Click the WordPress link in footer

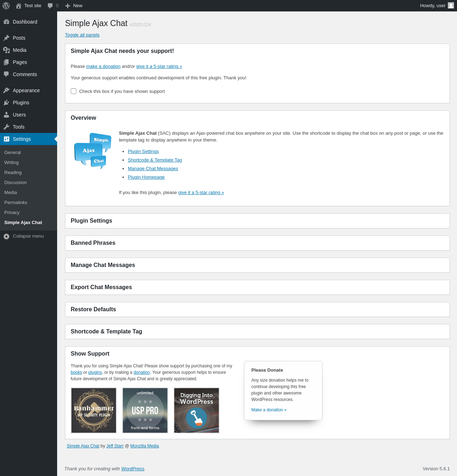(133, 468)
